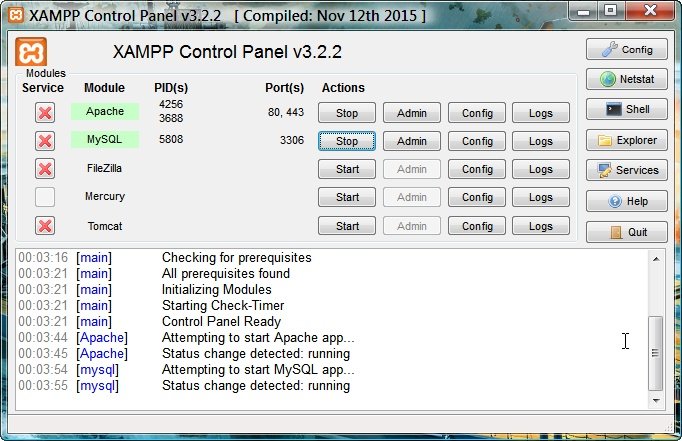
Task: Start the FileZilla module
Action: (347, 169)
